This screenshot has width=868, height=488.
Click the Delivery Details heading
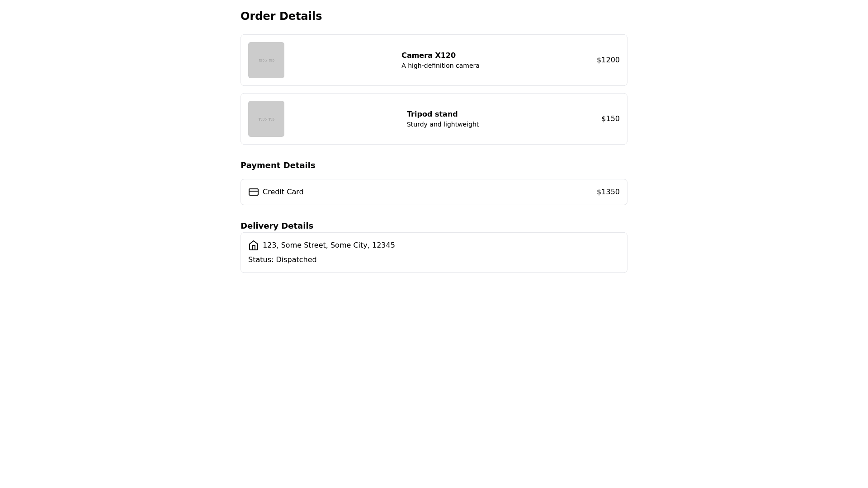pyautogui.click(x=277, y=226)
